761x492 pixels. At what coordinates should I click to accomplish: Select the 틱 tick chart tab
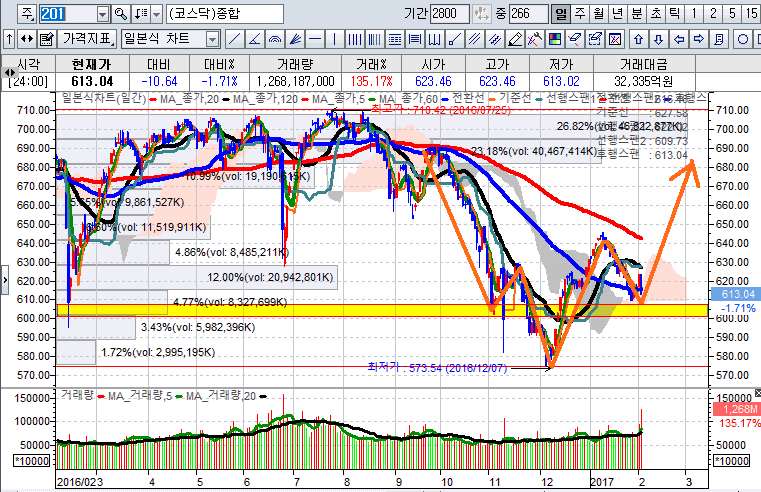[675, 14]
